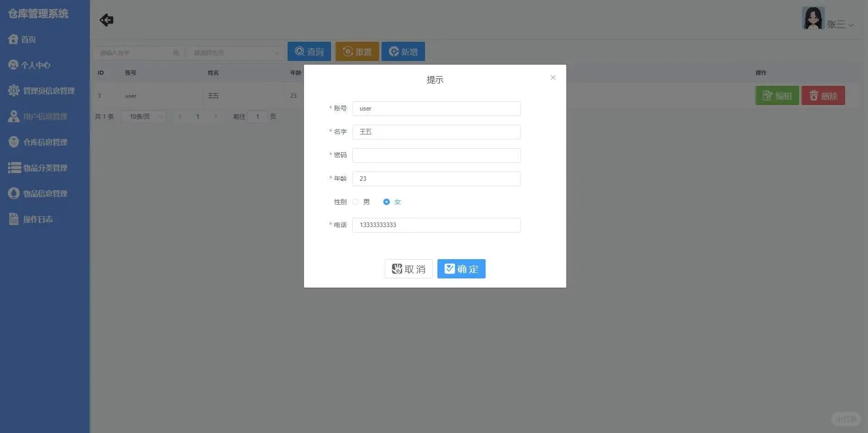Click the 确定 confirm button
This screenshot has height=433, width=868.
click(461, 269)
